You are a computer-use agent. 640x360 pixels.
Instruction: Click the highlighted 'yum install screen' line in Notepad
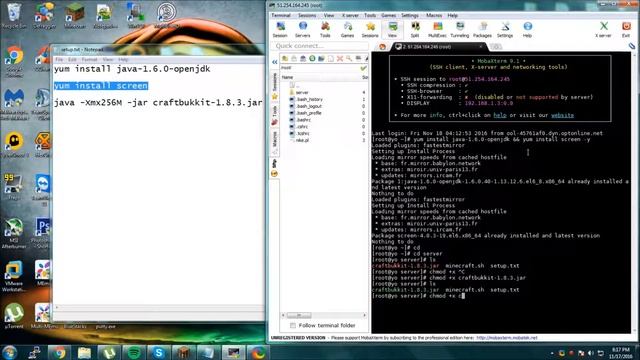101,86
